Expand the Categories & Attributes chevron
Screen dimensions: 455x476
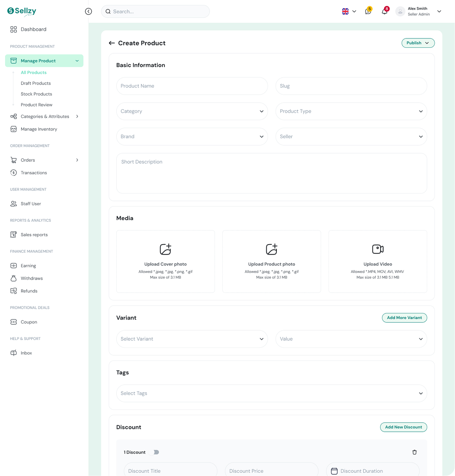[x=77, y=116]
